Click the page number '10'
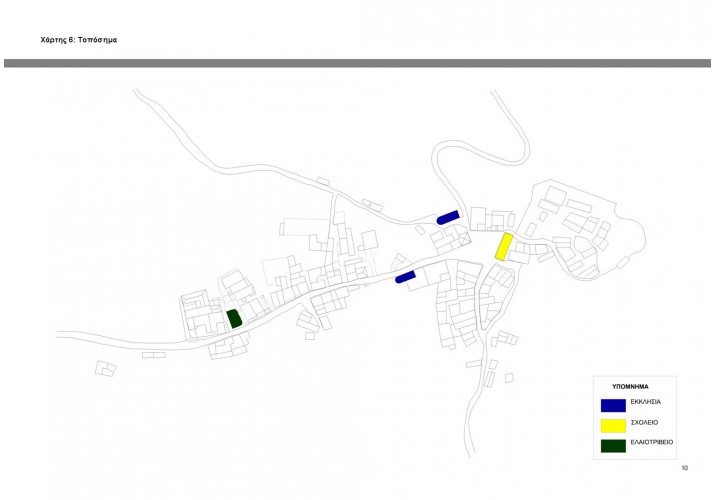This screenshot has width=715, height=500. (x=684, y=468)
